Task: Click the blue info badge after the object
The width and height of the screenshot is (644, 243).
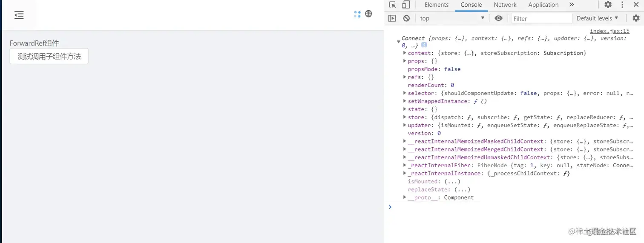Action: [x=424, y=45]
